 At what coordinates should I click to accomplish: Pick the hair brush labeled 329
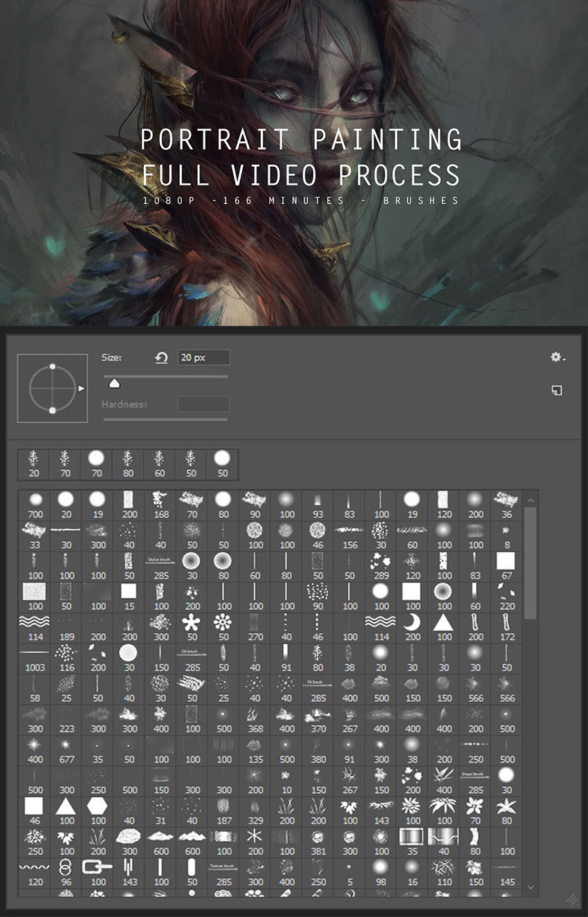255,812
